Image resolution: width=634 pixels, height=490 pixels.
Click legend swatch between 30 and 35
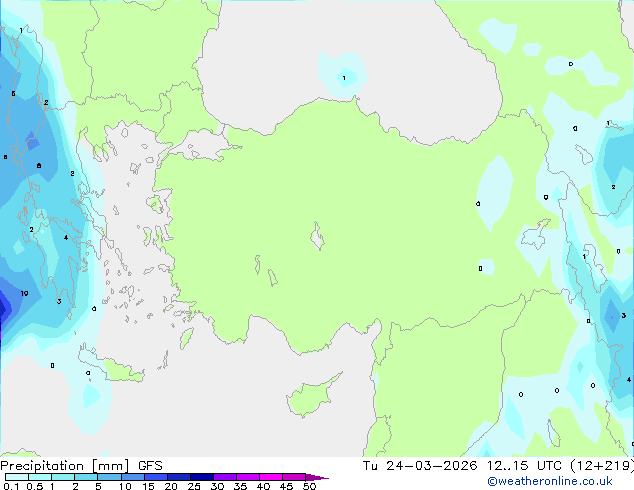[224, 477]
